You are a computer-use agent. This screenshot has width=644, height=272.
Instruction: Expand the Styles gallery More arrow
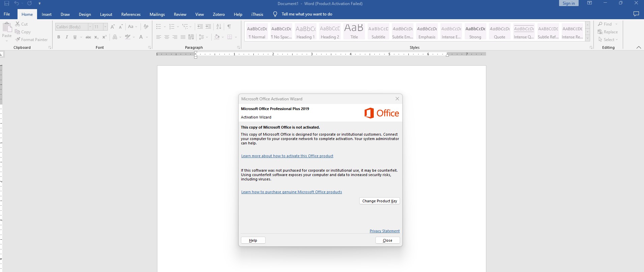point(587,39)
